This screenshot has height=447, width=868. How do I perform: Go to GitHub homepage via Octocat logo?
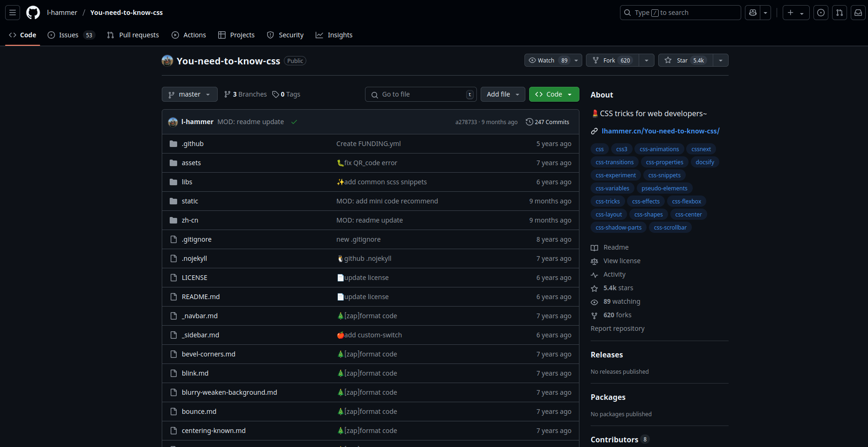tap(33, 13)
